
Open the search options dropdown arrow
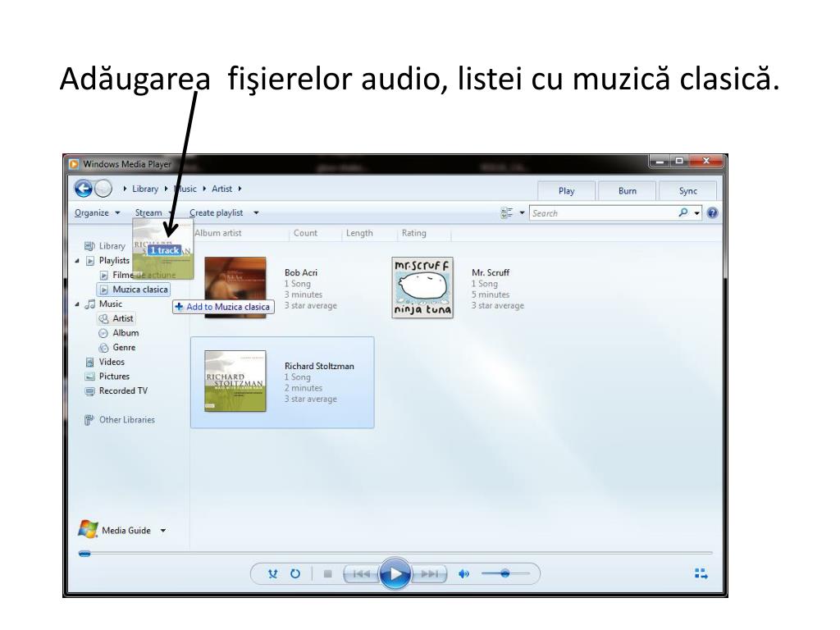tap(696, 213)
